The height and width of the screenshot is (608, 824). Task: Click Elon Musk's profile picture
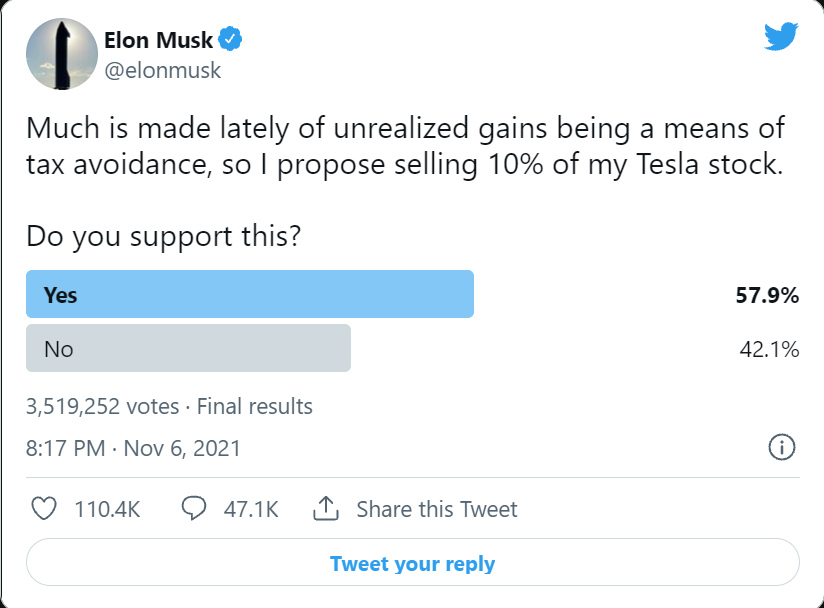pyautogui.click(x=61, y=53)
